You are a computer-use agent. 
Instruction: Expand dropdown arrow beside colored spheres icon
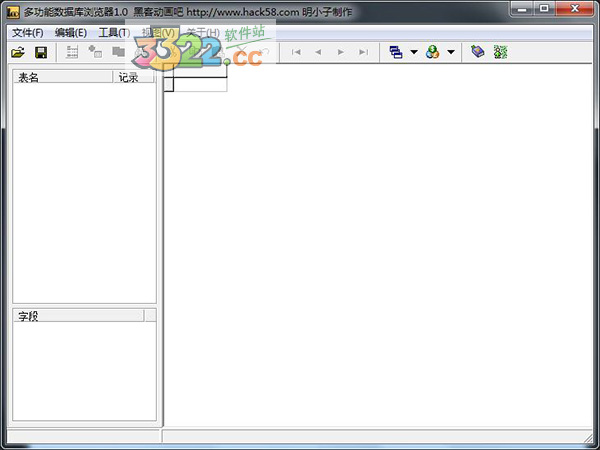(450, 52)
